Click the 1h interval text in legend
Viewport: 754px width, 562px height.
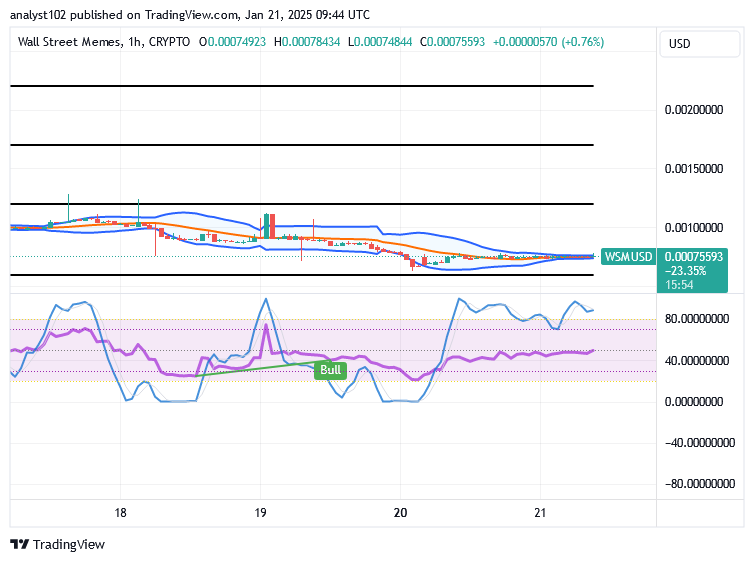pos(135,42)
